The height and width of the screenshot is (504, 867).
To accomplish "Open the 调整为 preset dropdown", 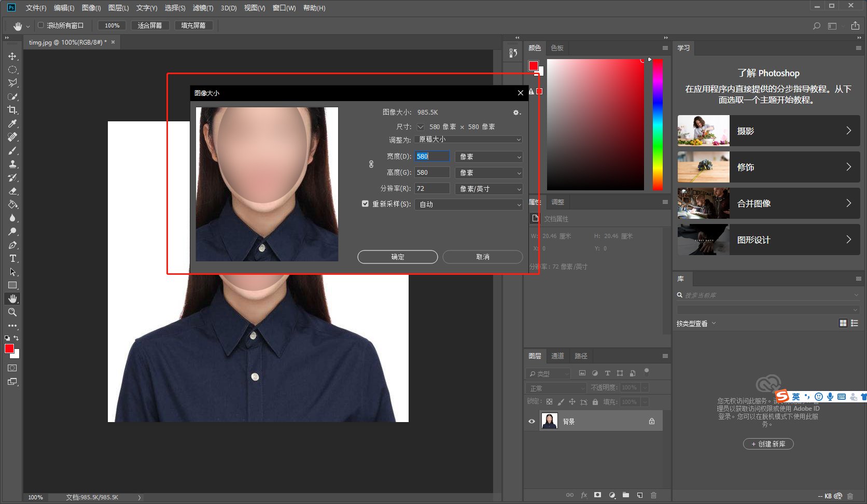I will point(468,139).
